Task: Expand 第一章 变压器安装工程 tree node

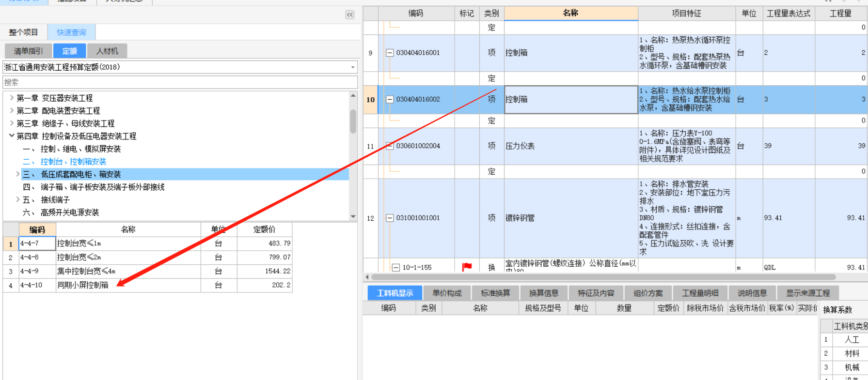Action: pos(12,98)
